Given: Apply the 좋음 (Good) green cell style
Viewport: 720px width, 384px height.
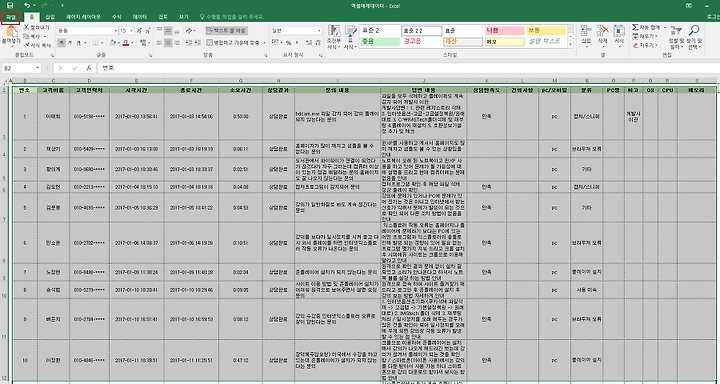Looking at the screenshot, I should (x=380, y=41).
